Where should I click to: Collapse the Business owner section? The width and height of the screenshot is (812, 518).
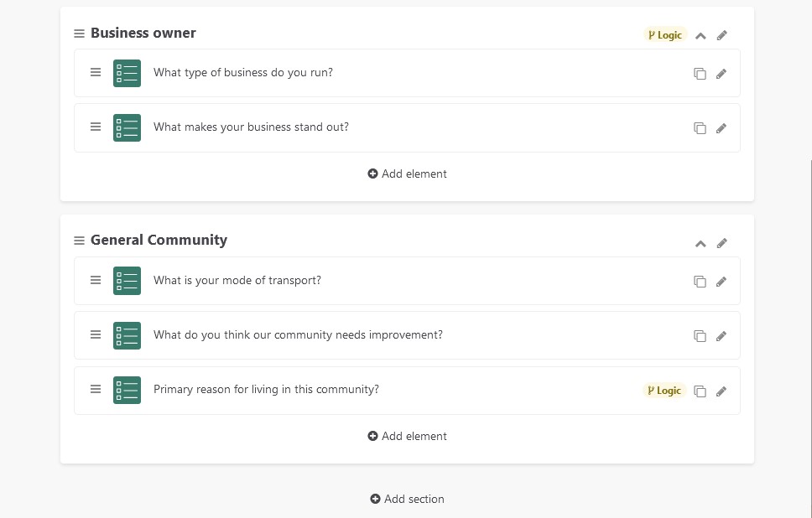(700, 36)
